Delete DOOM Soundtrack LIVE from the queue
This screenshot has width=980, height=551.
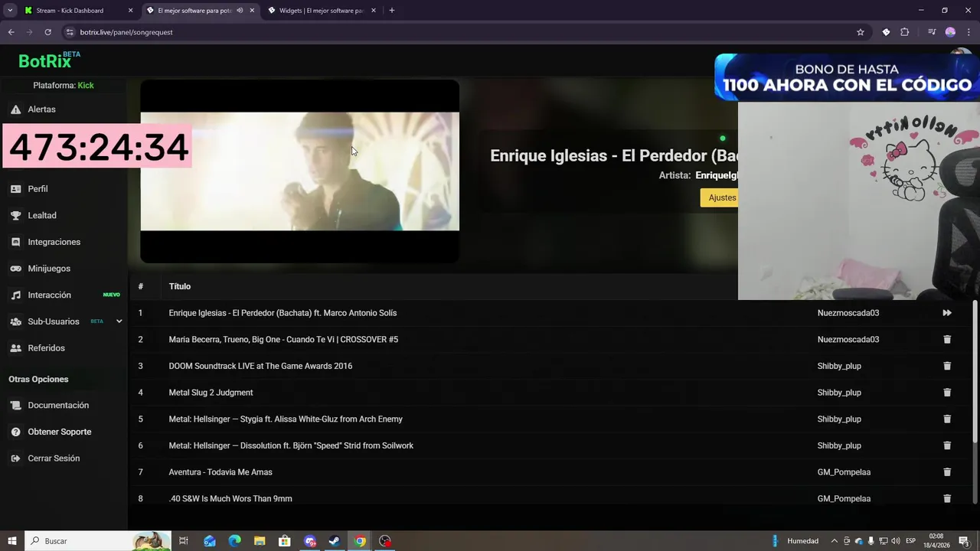(947, 366)
